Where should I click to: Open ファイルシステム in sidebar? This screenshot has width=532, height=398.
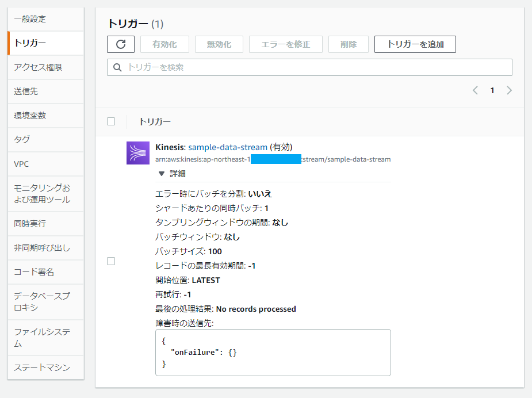(x=45, y=338)
